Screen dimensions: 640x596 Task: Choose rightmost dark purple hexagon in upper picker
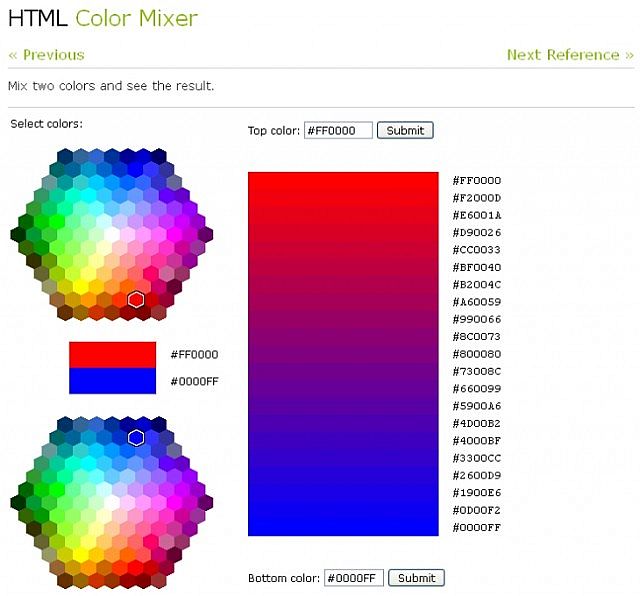point(206,235)
